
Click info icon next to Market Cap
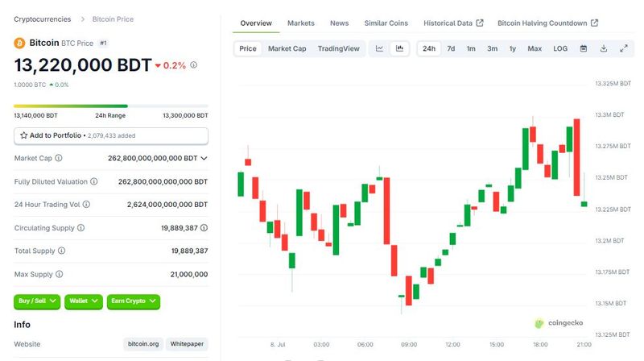(x=60, y=159)
